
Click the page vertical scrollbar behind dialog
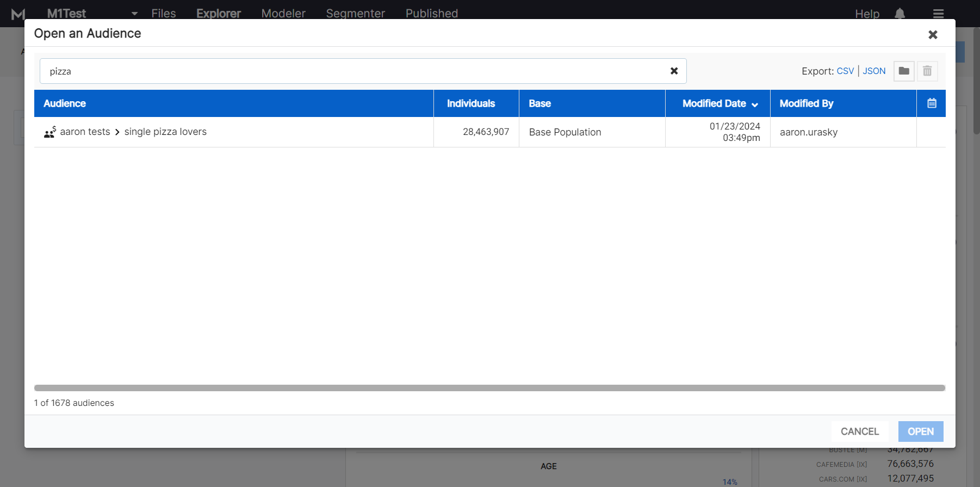(976, 82)
